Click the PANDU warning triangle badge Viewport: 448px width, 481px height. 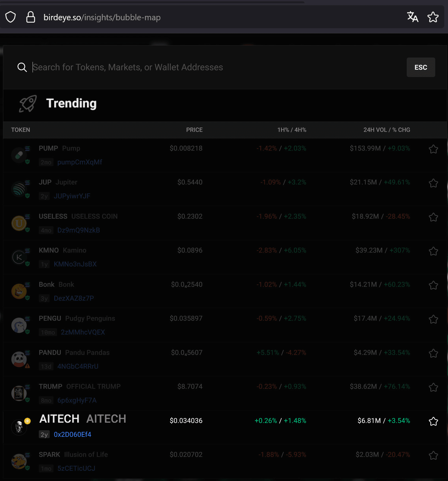pos(27,366)
